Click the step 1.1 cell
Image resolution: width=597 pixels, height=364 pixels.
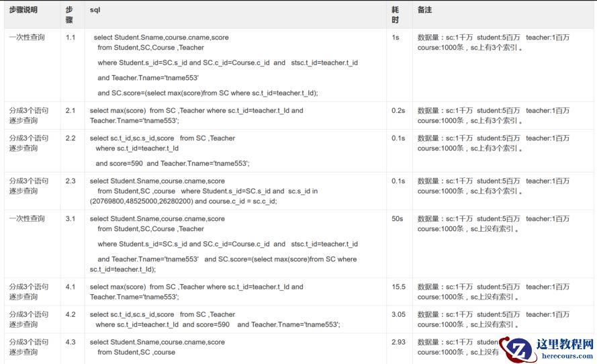point(71,38)
